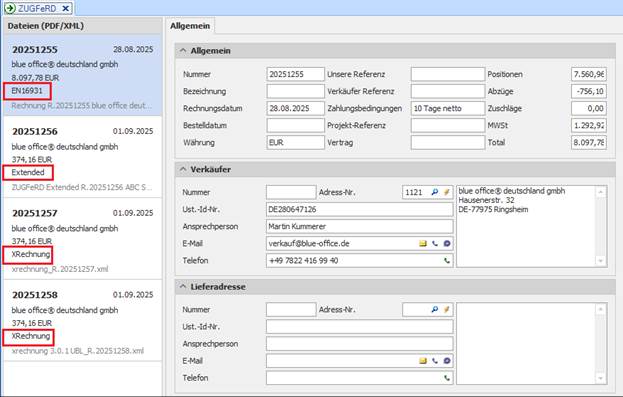Click the phone icon in Verkäufer E-Mail field
Image resolution: width=623 pixels, height=397 pixels.
pyautogui.click(x=435, y=244)
